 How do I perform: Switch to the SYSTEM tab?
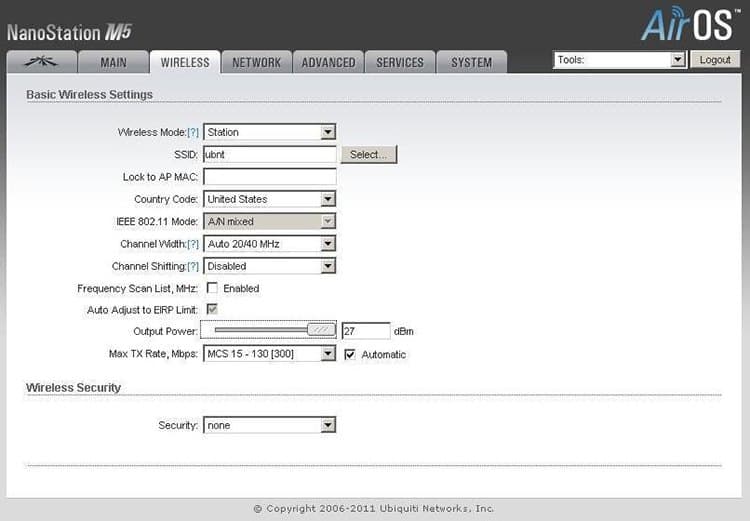pyautogui.click(x=472, y=62)
